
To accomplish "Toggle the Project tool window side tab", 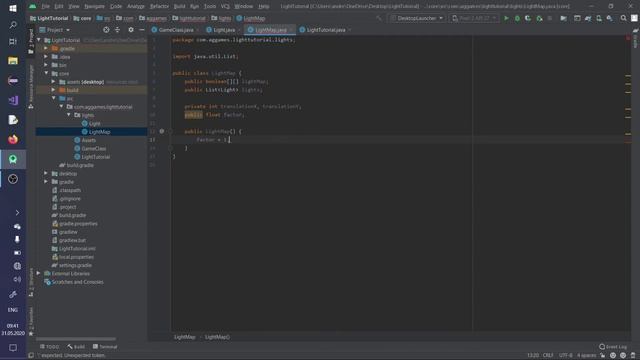I will [x=31, y=42].
